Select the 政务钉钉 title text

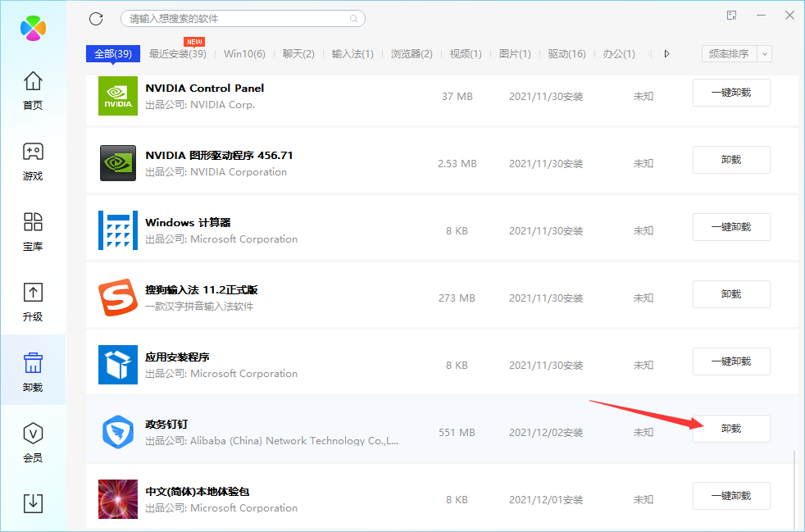point(166,425)
